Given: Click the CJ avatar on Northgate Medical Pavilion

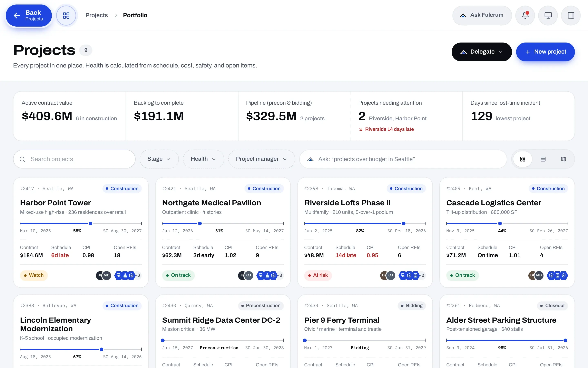Looking at the screenshot, I should [x=248, y=275].
